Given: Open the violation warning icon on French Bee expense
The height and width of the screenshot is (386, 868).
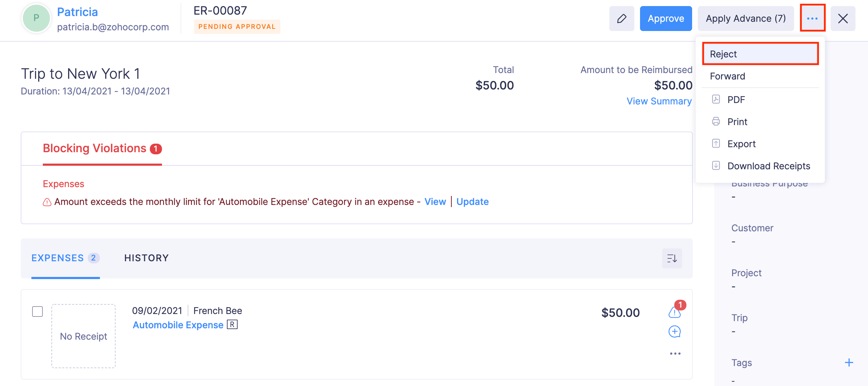Looking at the screenshot, I should [674, 312].
